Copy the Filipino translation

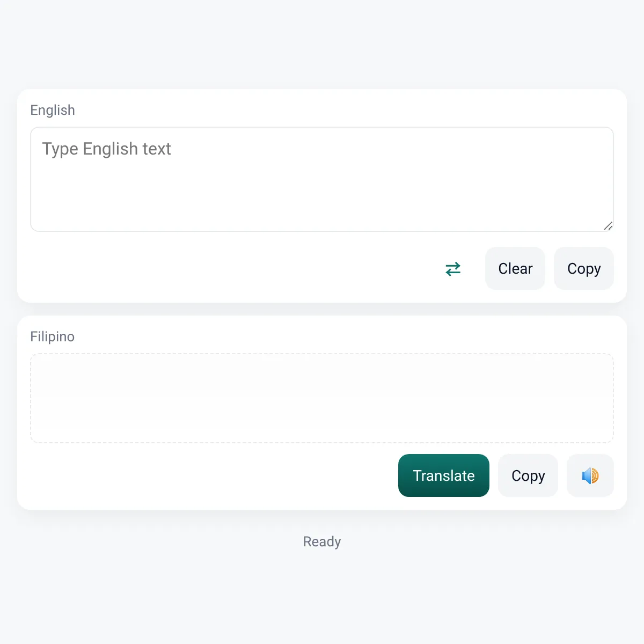point(528,475)
